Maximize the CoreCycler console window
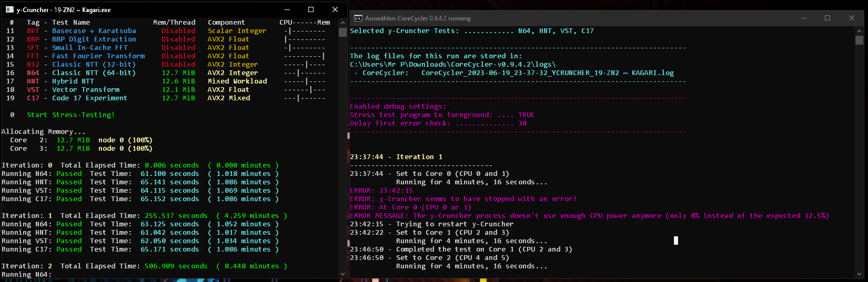This screenshot has height=282, width=868. [827, 18]
